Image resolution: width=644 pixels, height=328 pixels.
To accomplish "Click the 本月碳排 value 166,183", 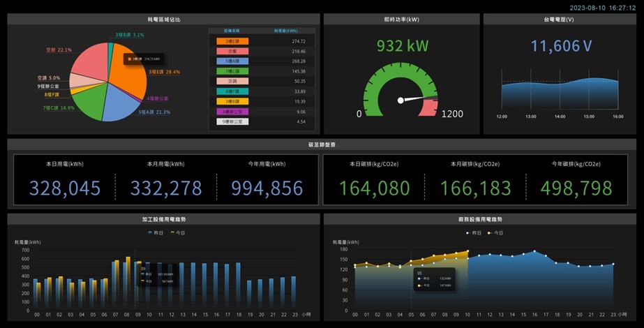I will coord(476,188).
